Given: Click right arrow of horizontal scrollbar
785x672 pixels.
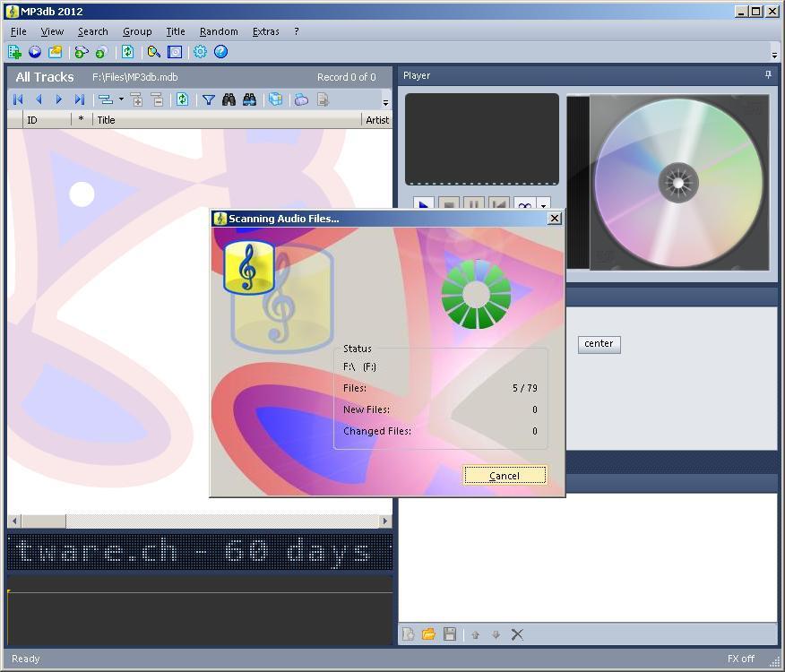Looking at the screenshot, I should click(x=385, y=521).
